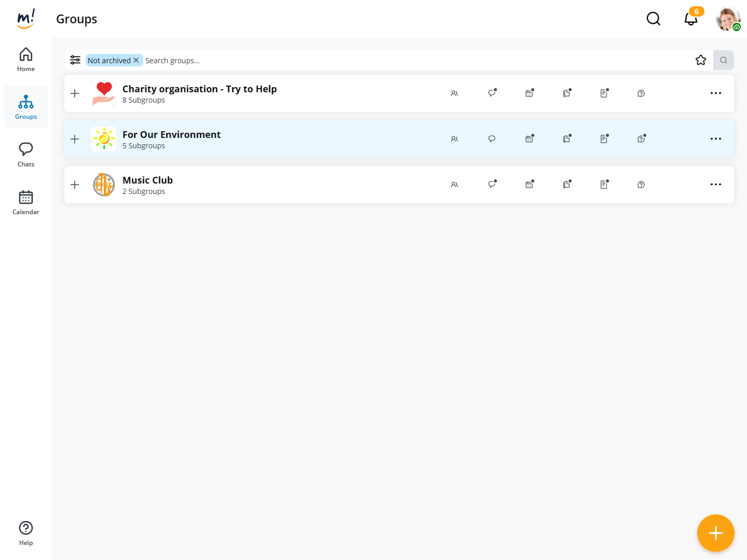Go to Chats in sidebar
Image resolution: width=747 pixels, height=560 pixels.
coord(26,154)
